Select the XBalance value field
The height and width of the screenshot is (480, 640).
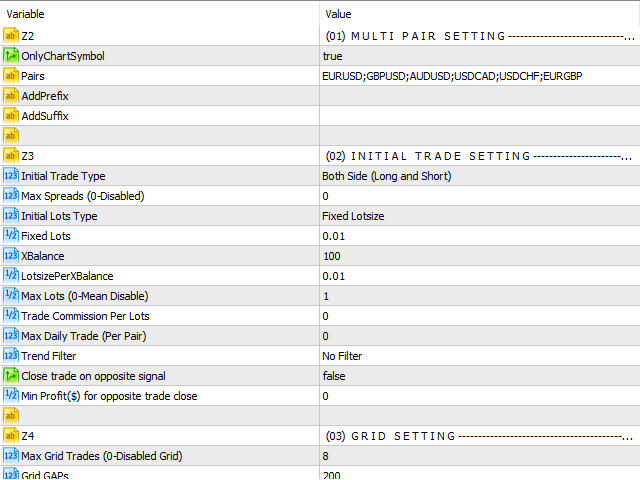click(478, 256)
